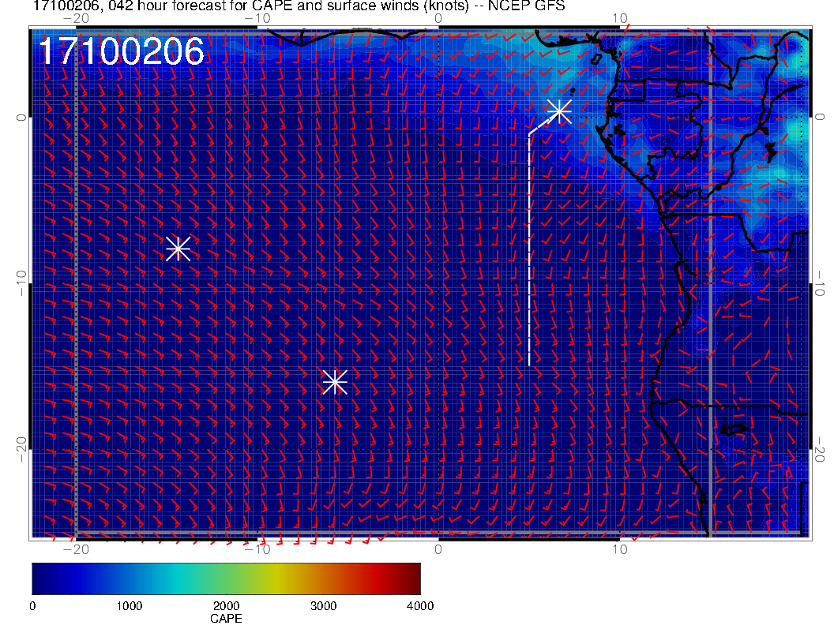Click the bottom axis longitude label 10
Screen dimensions: 834x644
pos(620,549)
